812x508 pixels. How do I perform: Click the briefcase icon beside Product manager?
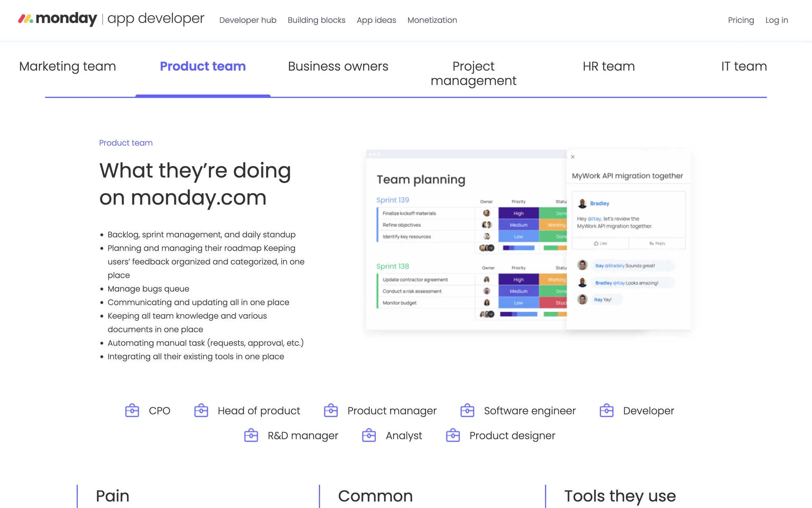[331, 411]
